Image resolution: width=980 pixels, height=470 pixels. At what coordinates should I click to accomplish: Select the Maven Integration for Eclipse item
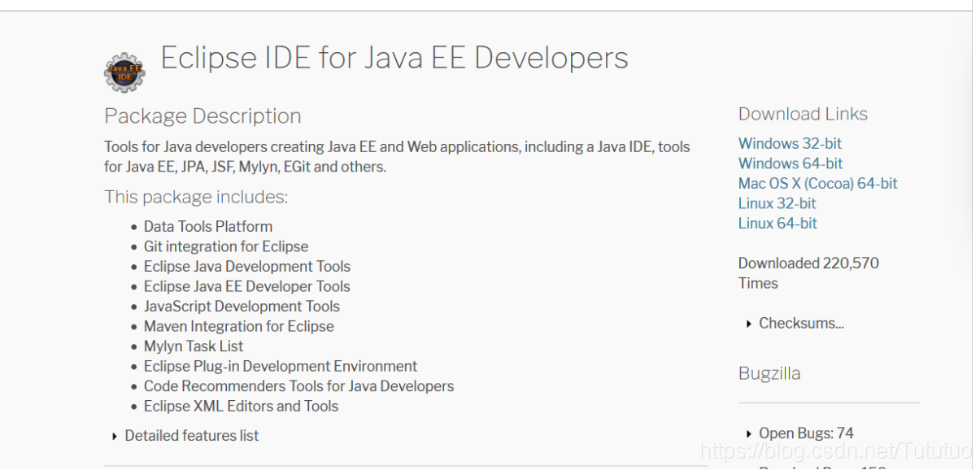click(x=239, y=326)
